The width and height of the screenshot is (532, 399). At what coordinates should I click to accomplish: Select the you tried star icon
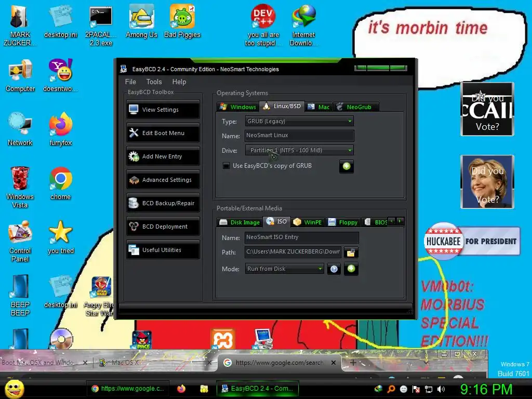click(x=61, y=237)
